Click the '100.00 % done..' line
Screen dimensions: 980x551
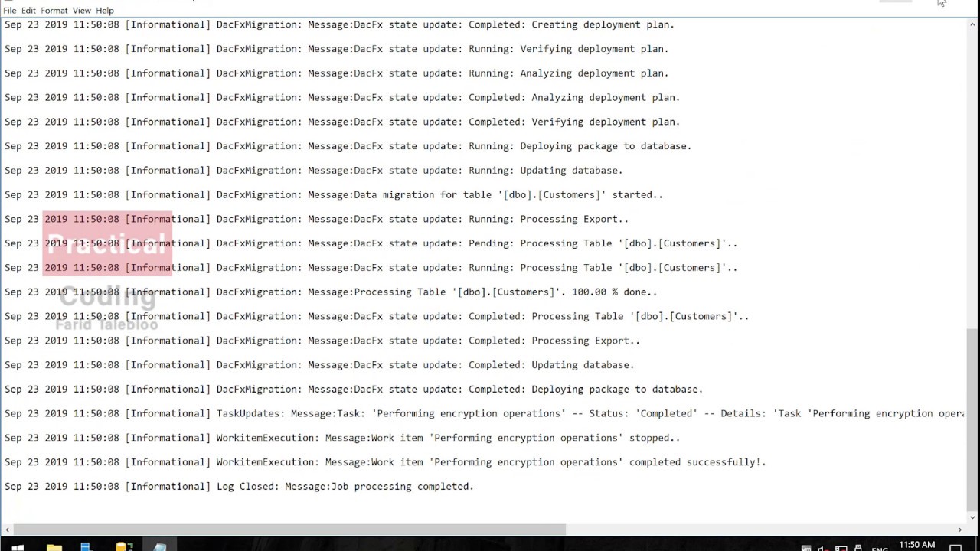(331, 292)
